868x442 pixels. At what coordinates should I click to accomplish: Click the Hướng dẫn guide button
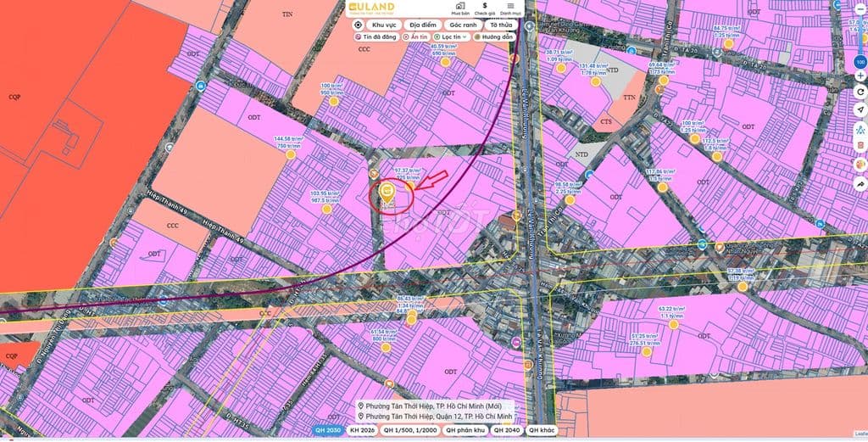tap(495, 37)
